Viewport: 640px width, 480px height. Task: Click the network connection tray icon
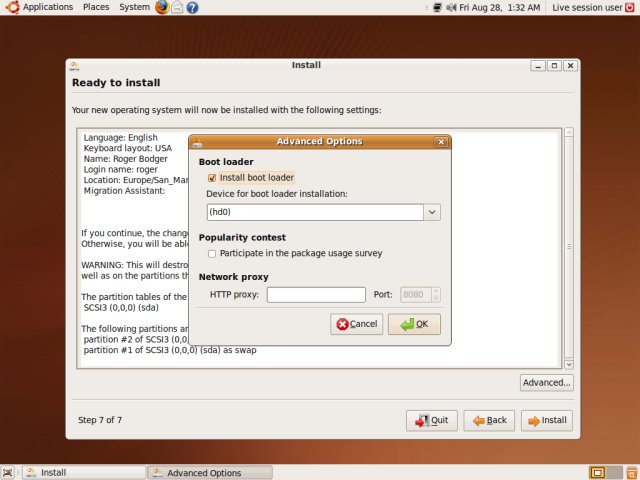437,7
